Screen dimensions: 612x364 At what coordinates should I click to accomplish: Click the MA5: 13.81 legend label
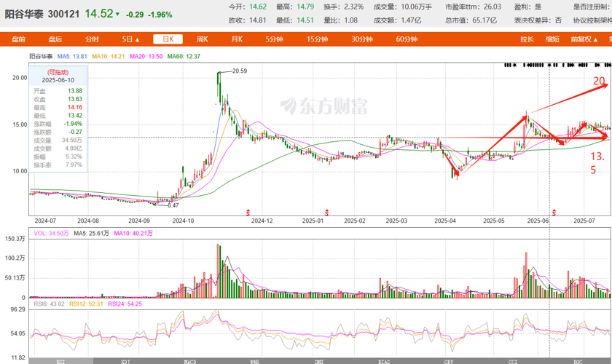click(72, 56)
